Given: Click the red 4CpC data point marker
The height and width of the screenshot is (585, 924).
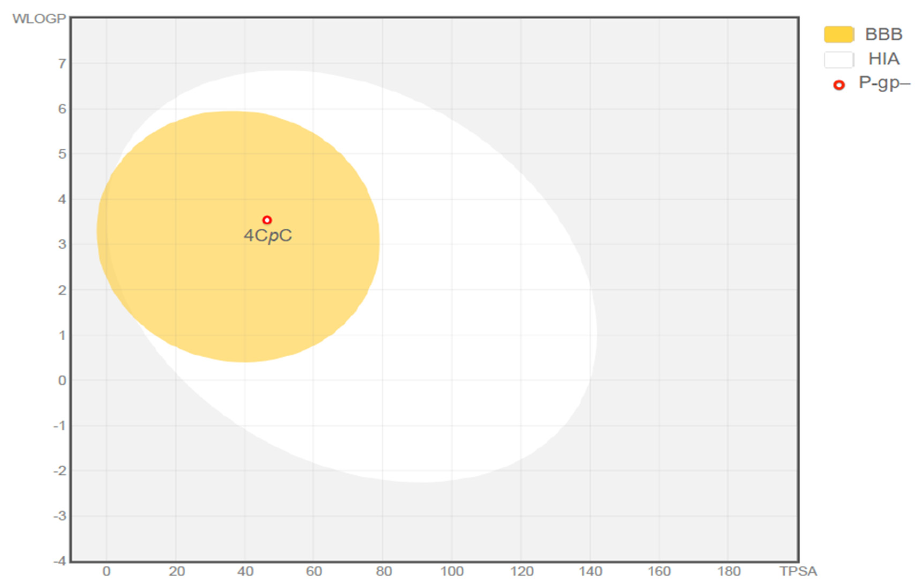Looking at the screenshot, I should coord(267,220).
